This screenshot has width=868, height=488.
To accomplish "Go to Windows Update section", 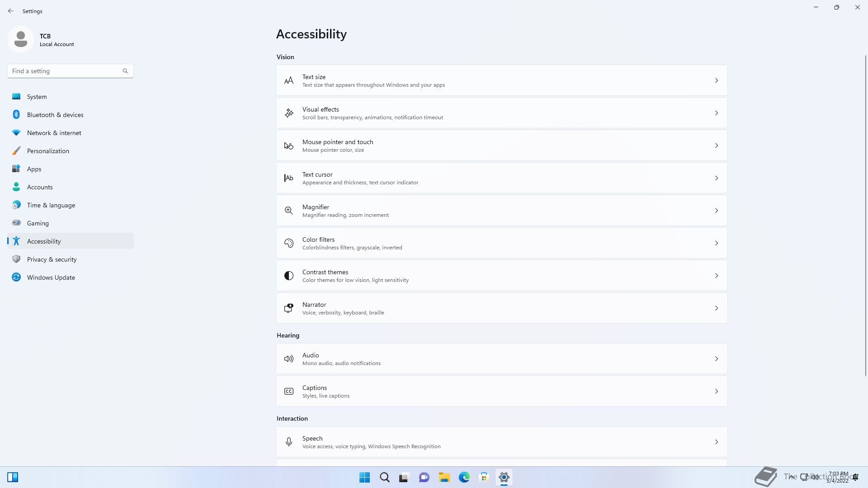I will click(51, 277).
